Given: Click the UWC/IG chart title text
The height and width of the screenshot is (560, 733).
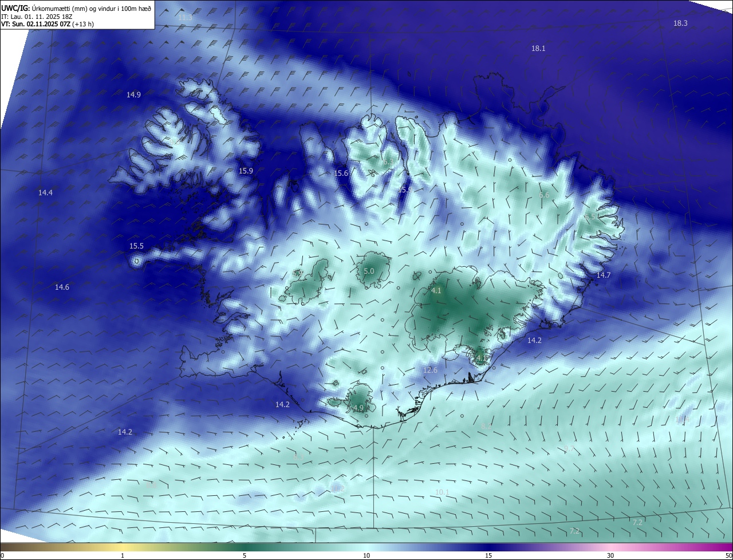Looking at the screenshot, I should point(76,7).
